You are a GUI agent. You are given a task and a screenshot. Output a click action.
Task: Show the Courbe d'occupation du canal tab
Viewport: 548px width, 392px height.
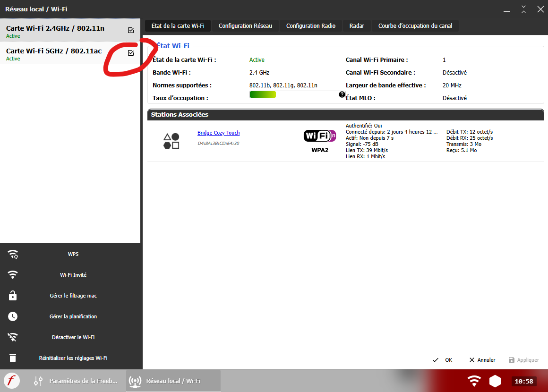(415, 26)
